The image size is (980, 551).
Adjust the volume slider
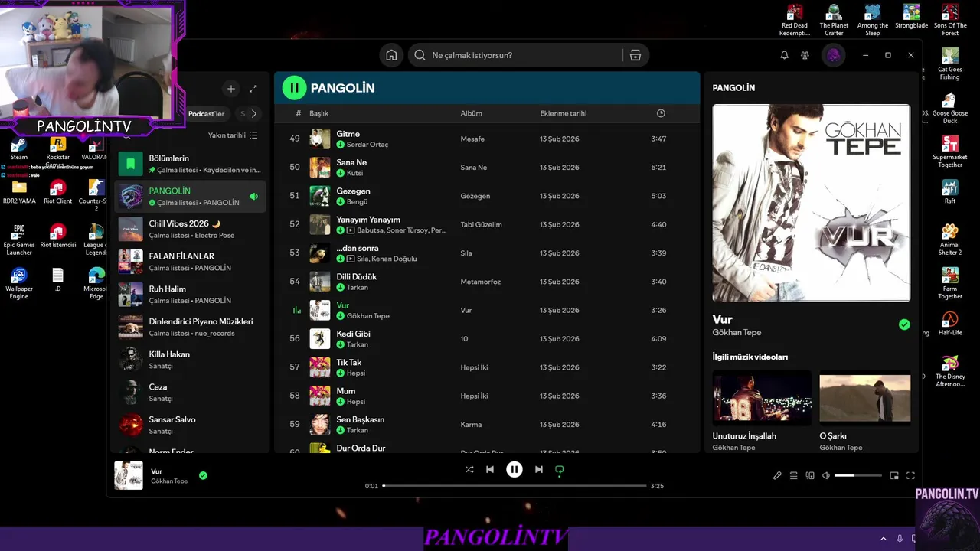coord(857,475)
